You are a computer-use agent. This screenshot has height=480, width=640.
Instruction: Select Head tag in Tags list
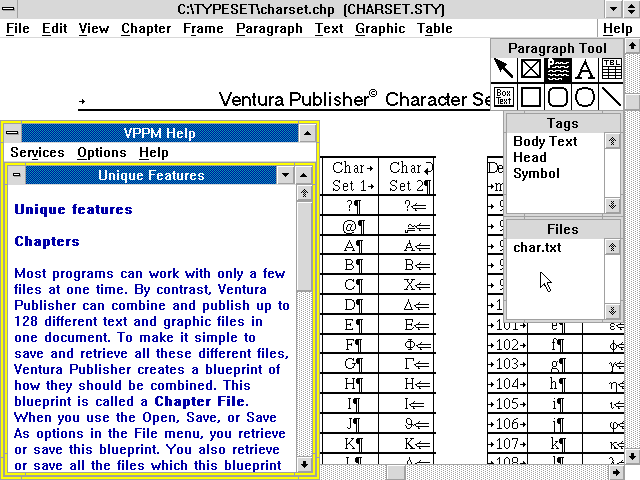click(530, 157)
